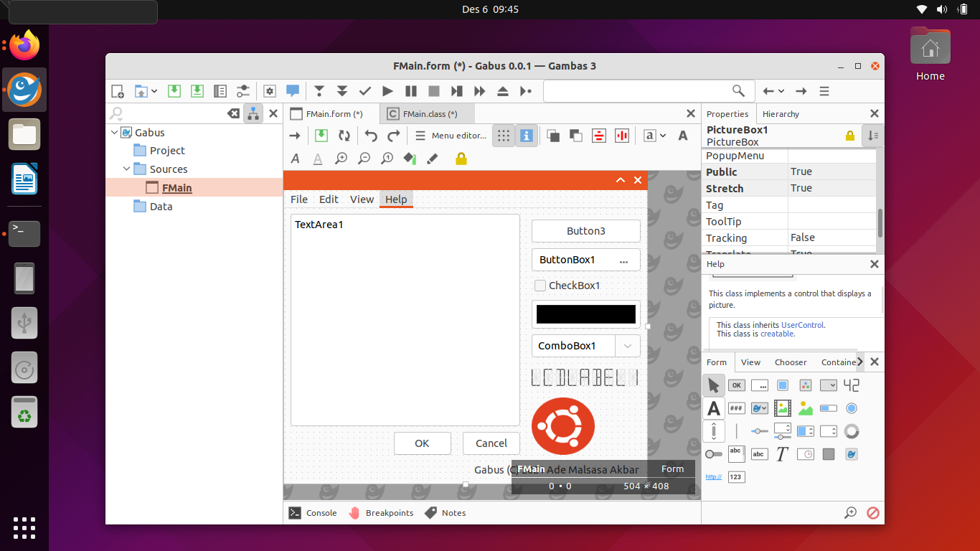The image size is (980, 551).
Task: Open the Menu editor
Action: coord(451,136)
